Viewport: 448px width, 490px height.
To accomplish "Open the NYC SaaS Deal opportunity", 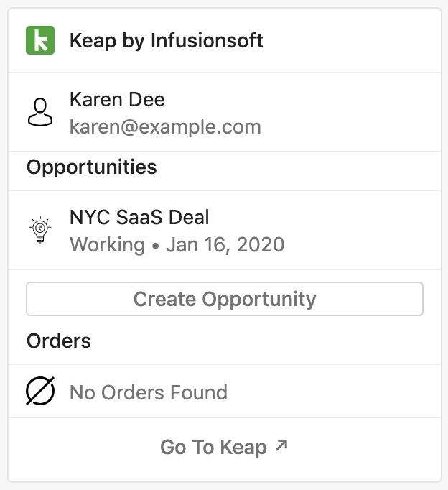I will pos(139,217).
